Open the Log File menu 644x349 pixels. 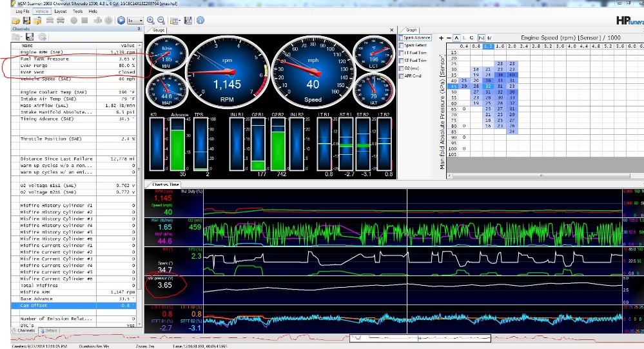22,12
